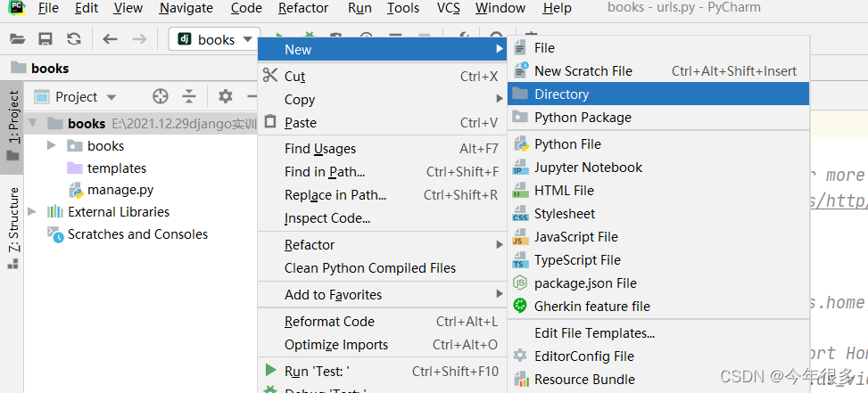Choose TypeScript File

pyautogui.click(x=658, y=260)
